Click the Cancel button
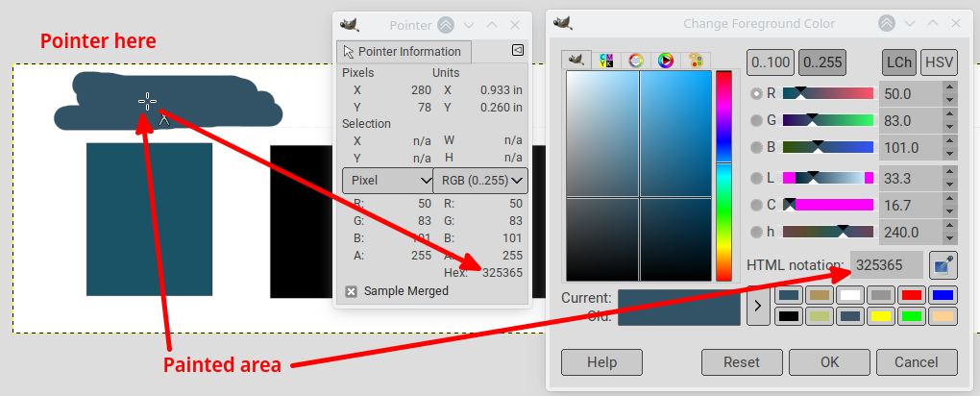 click(x=917, y=362)
